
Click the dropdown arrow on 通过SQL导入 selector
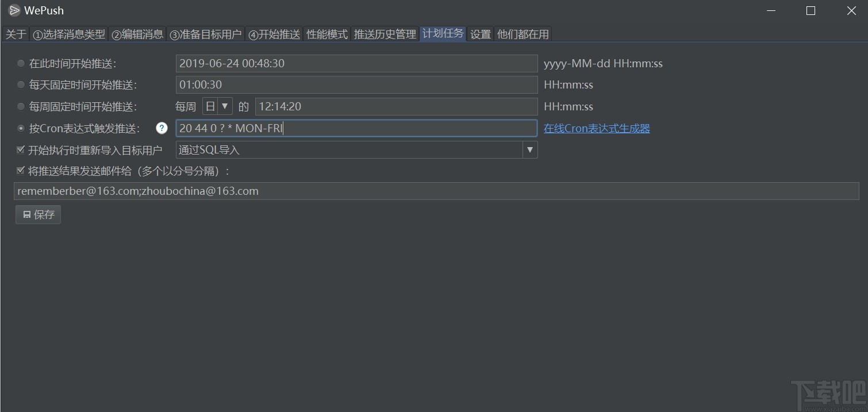pos(529,149)
